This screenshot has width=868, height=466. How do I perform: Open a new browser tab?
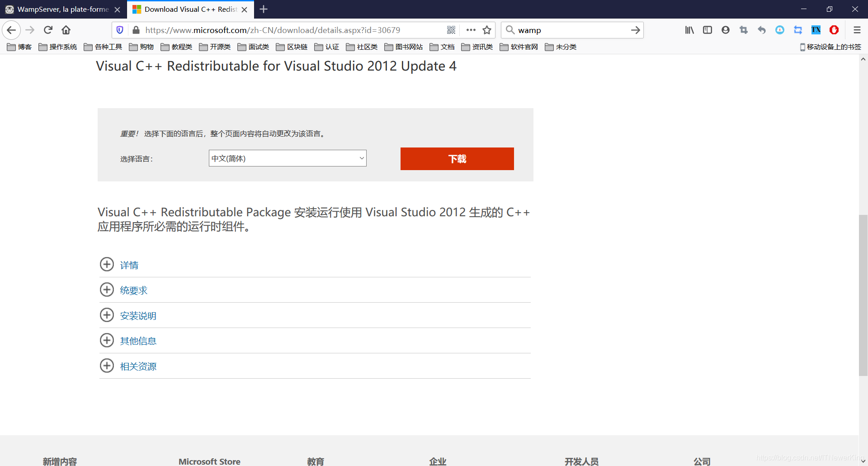264,9
